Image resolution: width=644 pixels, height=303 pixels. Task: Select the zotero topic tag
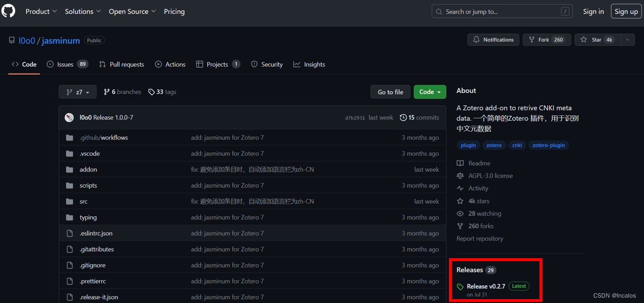pos(494,145)
